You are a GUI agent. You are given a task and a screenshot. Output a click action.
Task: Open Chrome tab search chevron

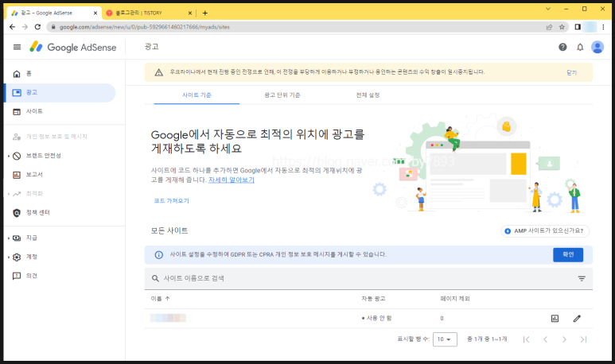point(548,9)
